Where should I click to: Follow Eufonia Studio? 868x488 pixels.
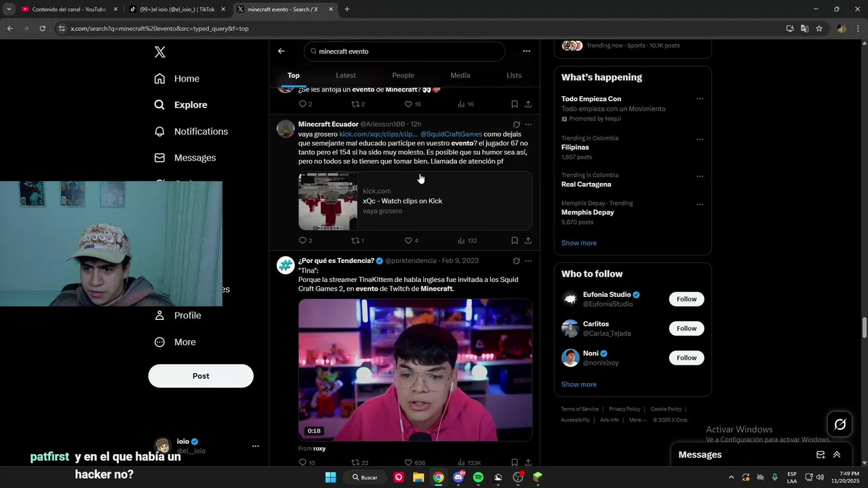[x=686, y=299]
